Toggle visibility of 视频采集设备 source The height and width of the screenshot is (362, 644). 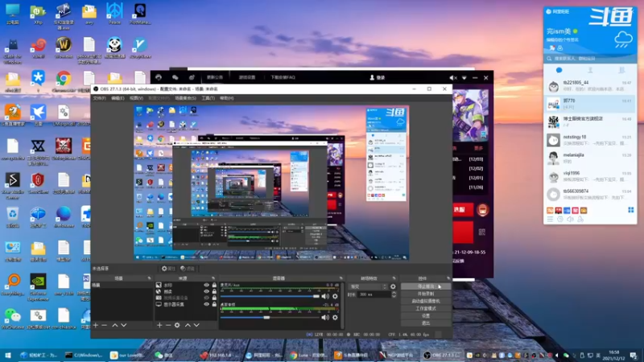(x=206, y=298)
